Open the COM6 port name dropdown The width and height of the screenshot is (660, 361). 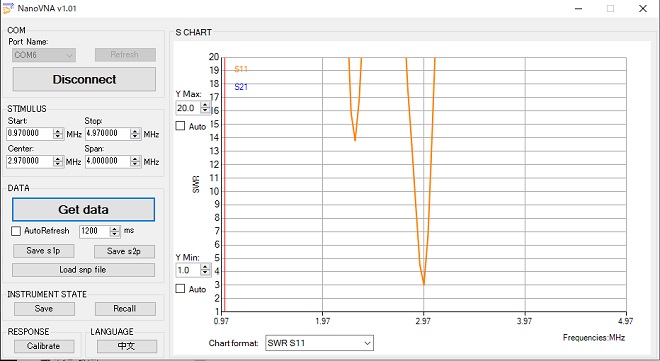click(x=44, y=55)
